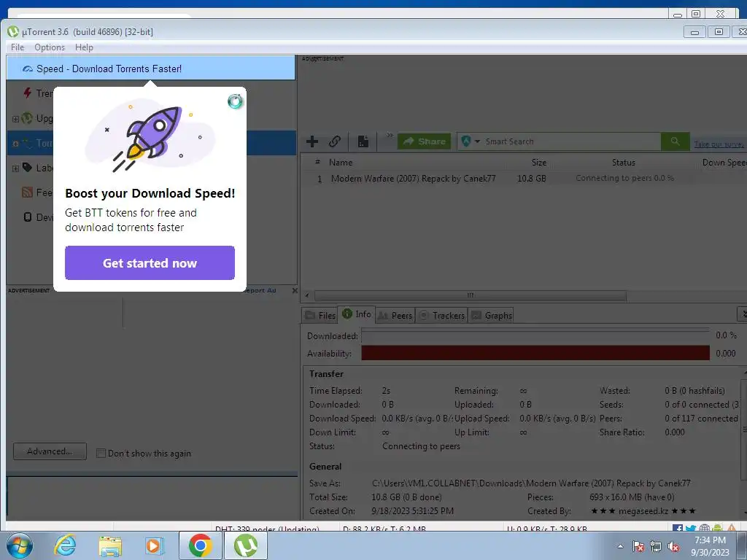Show hidden tray icons arrow
The width and height of the screenshot is (747, 560).
[620, 546]
